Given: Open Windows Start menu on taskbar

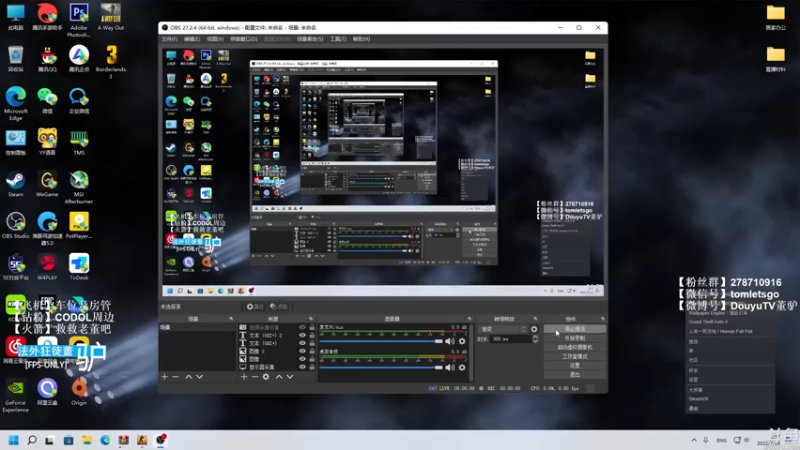Looking at the screenshot, I should point(14,440).
